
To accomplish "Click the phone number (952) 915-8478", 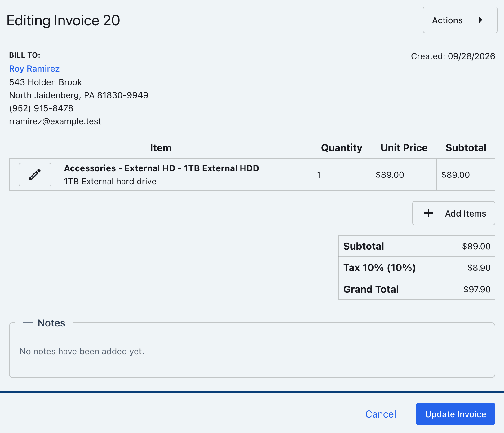I will pyautogui.click(x=41, y=108).
